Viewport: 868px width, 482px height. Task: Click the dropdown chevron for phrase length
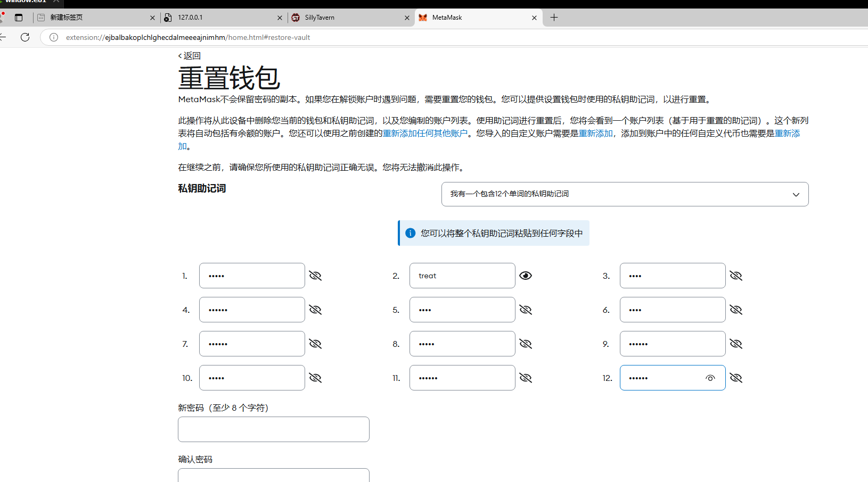pos(796,195)
